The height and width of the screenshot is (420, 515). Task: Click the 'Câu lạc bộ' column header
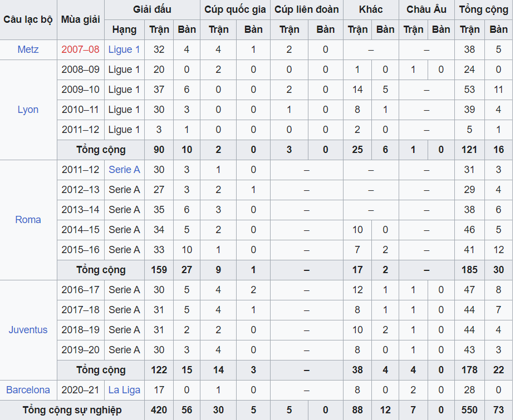(28, 19)
